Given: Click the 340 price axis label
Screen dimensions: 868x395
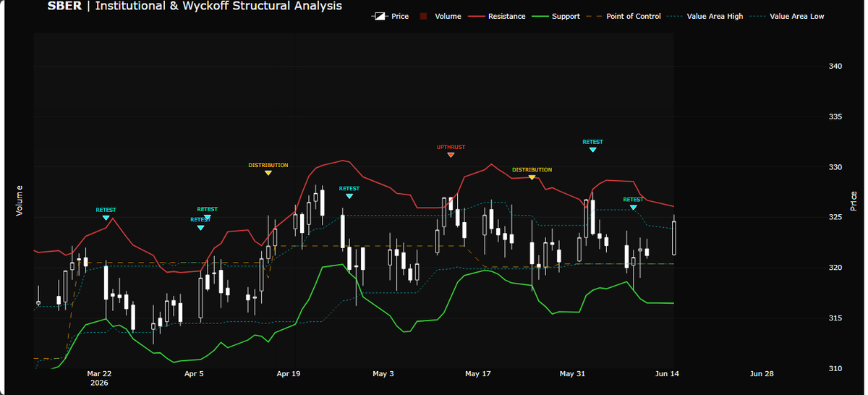Looking at the screenshot, I should (x=835, y=67).
